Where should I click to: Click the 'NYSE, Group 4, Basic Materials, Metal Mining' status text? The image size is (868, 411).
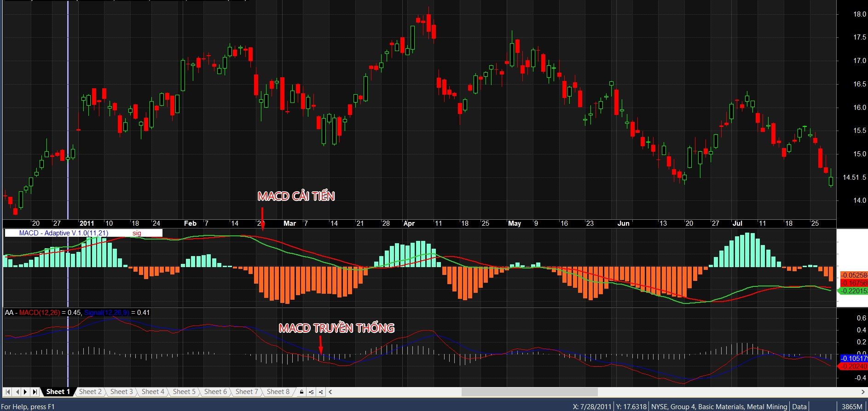[x=719, y=407]
